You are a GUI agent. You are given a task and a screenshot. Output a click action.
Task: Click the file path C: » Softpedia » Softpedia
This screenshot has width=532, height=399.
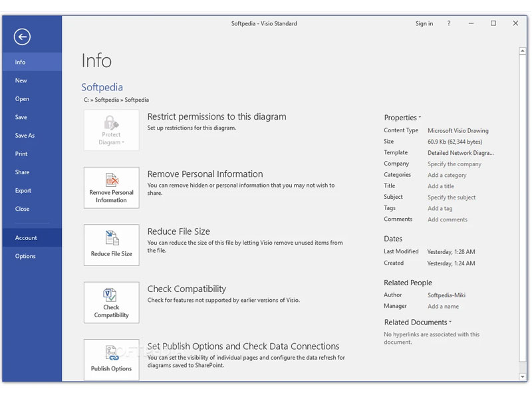[x=116, y=100]
